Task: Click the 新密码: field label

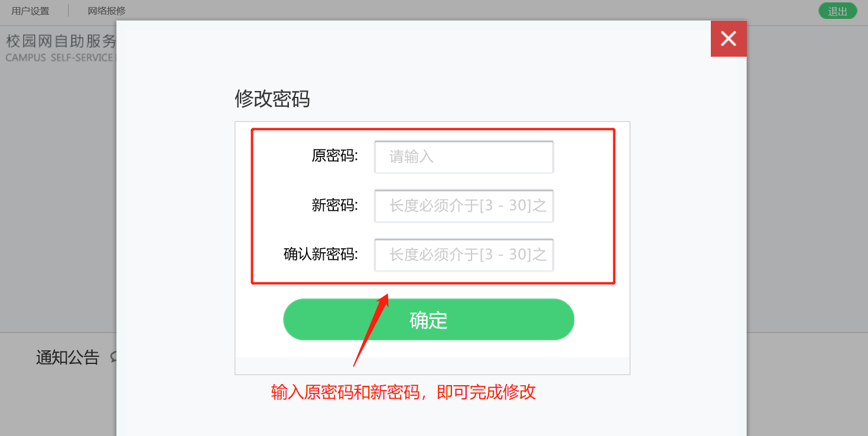Action: pyautogui.click(x=335, y=205)
